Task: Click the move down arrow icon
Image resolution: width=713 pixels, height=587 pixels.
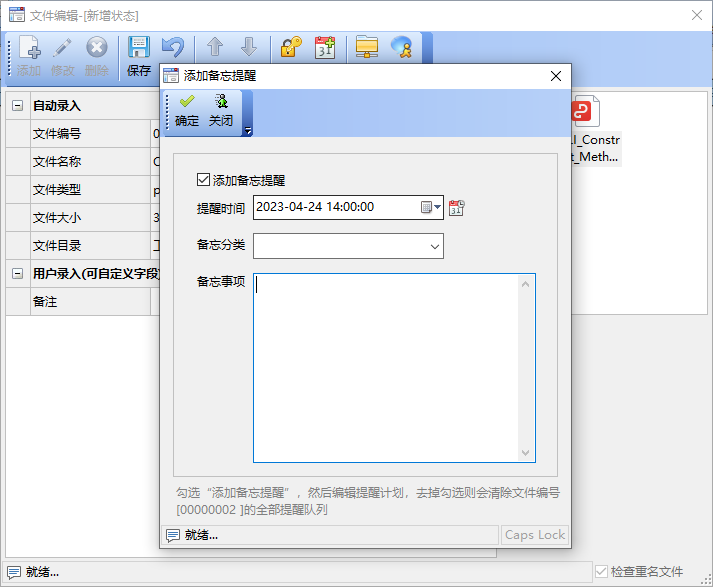Action: click(249, 47)
